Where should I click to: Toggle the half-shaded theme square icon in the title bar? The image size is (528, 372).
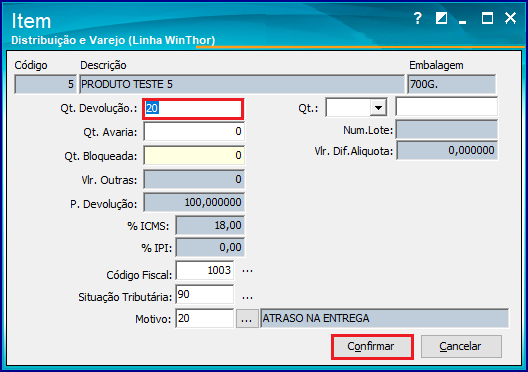click(441, 18)
